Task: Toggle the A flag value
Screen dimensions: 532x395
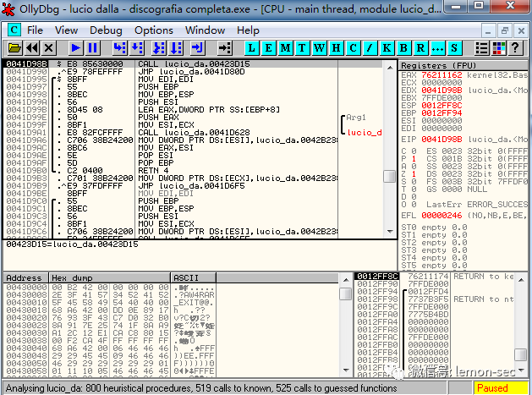Action: [414, 167]
